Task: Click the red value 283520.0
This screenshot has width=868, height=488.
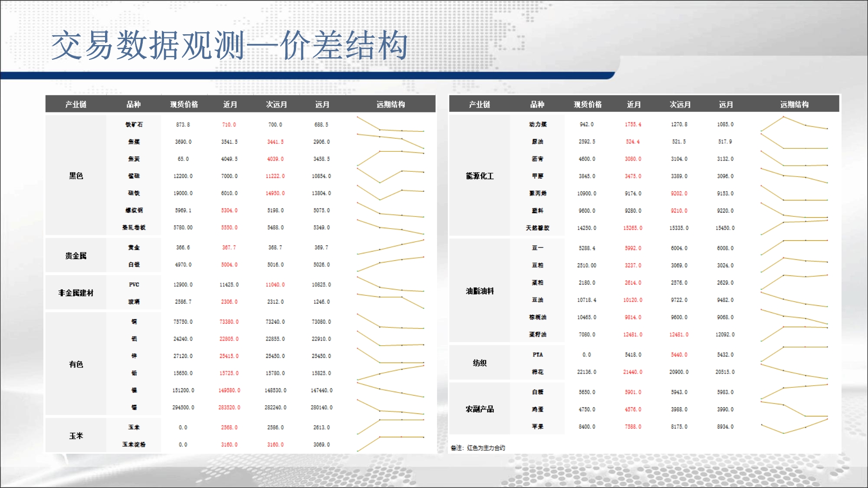Action: point(229,407)
